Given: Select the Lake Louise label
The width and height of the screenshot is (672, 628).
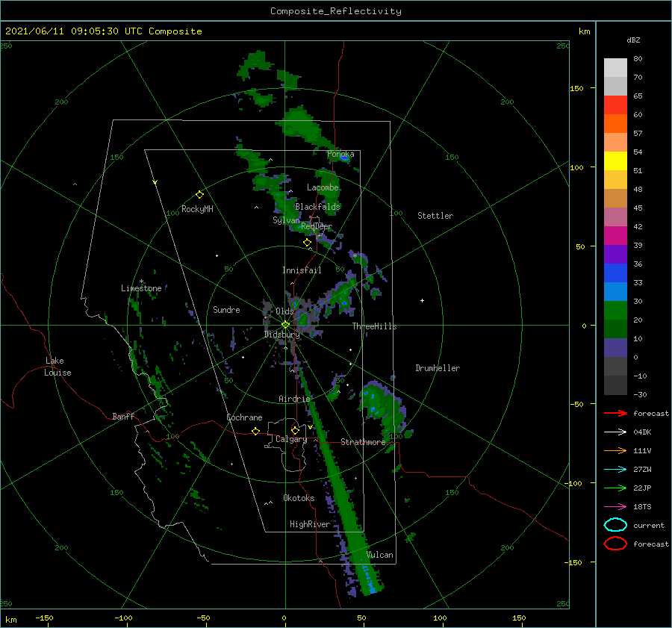Looking at the screenshot, I should (57, 367).
